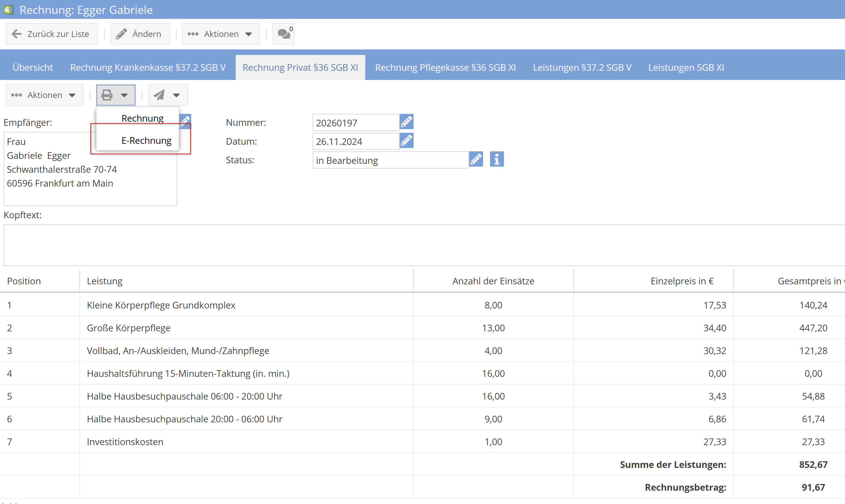Click the edit pencil beside Status field
Screen dimensions: 845x504
476,159
